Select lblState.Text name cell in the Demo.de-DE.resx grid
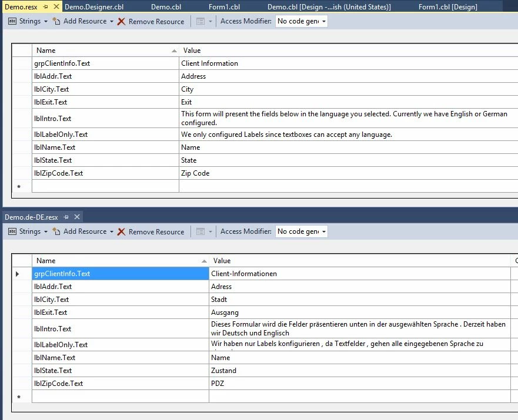 121,371
